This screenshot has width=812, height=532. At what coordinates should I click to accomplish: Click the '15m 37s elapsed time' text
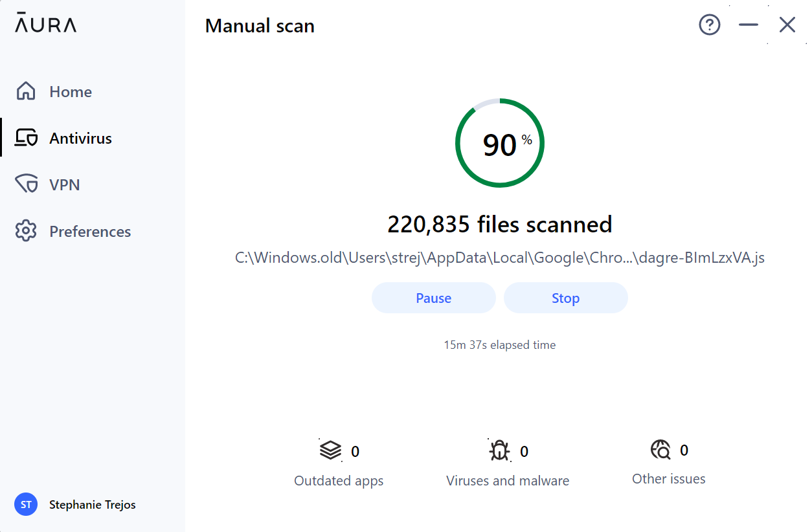tap(500, 345)
